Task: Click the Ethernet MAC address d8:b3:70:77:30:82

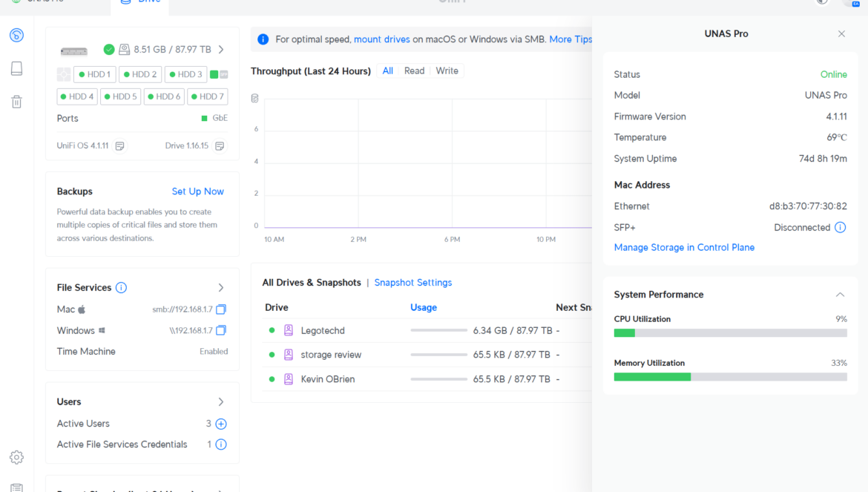Action: tap(808, 206)
